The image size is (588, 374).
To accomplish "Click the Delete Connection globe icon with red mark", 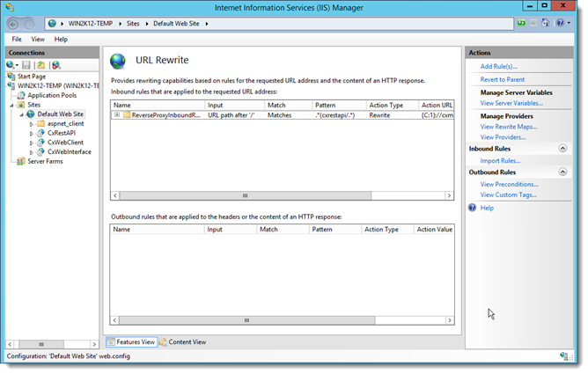I will tap(55, 65).
